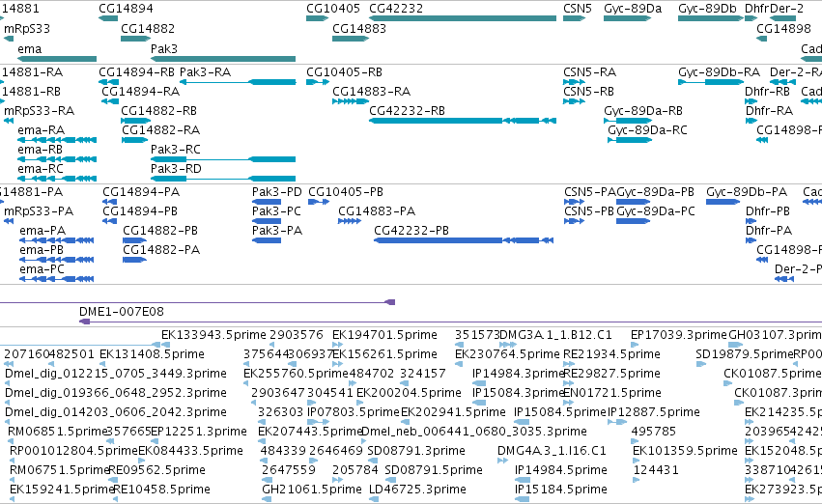Screen dimensions: 822x504
Task: Click the "ema-RC" transcript label
Action: [41, 169]
